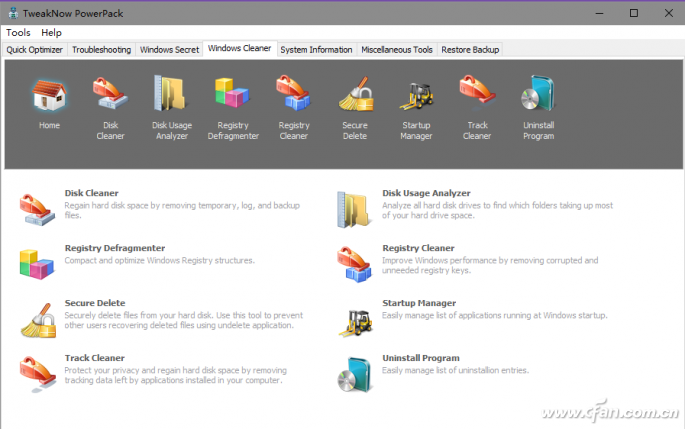Click Track Cleaner vacuum icon in list

click(38, 374)
